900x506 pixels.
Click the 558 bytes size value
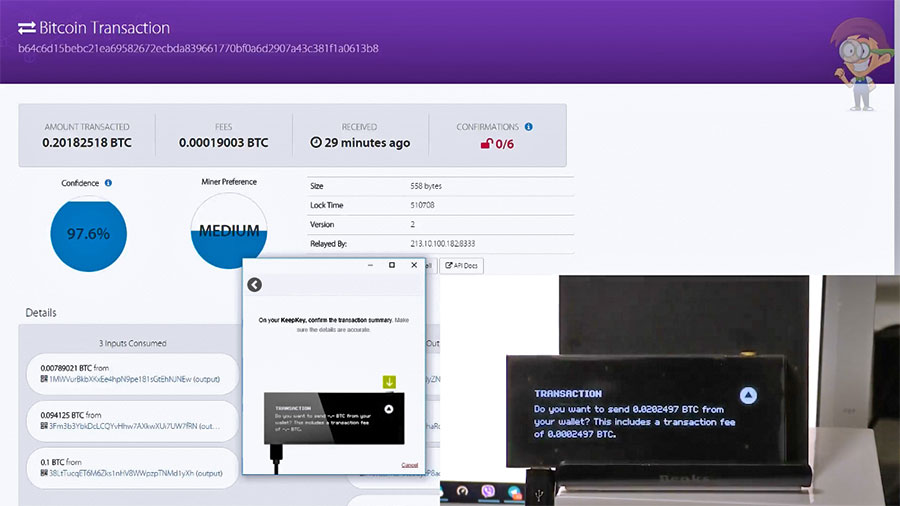[426, 186]
